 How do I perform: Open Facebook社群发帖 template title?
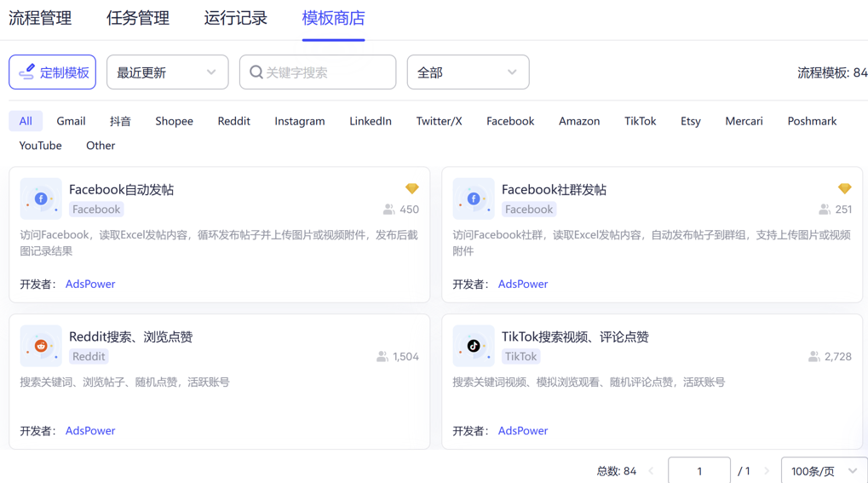pos(554,189)
